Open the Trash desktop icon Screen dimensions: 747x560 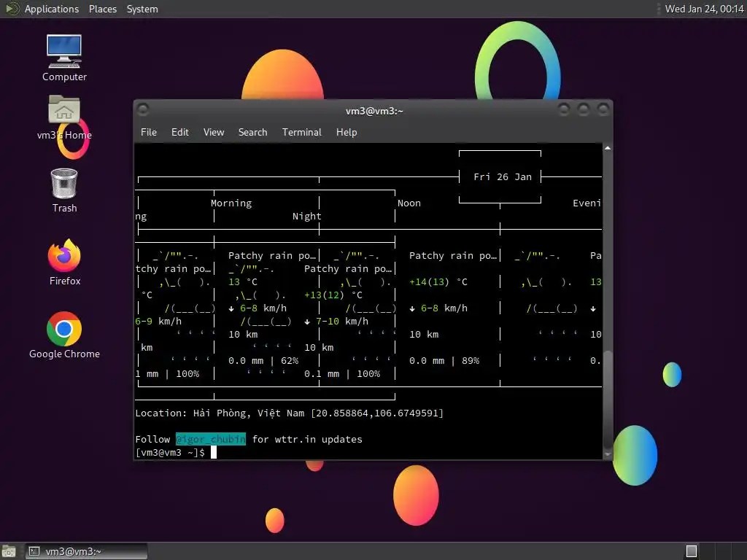(64, 190)
